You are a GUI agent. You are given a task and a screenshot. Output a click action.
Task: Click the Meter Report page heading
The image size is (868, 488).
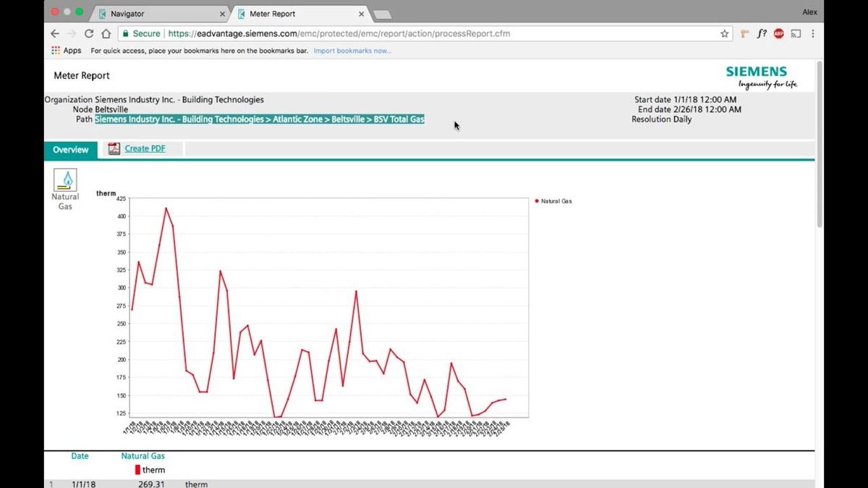click(82, 75)
